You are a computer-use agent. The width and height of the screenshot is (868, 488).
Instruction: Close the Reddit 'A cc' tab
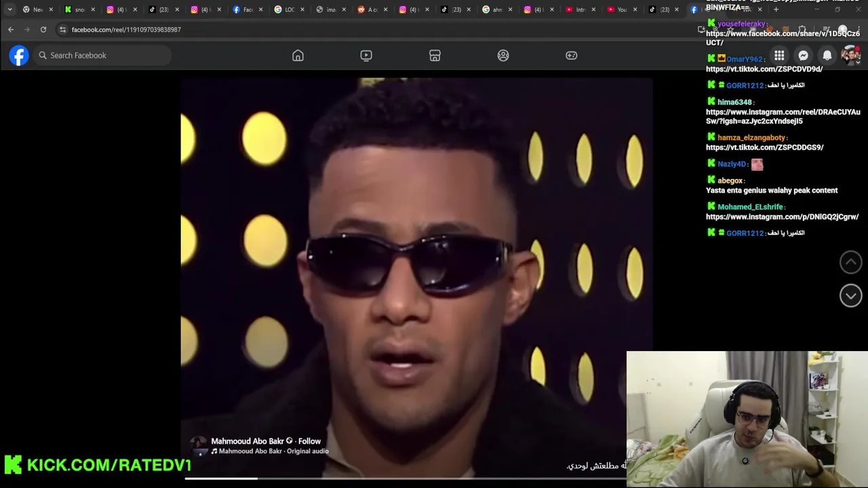(x=386, y=9)
